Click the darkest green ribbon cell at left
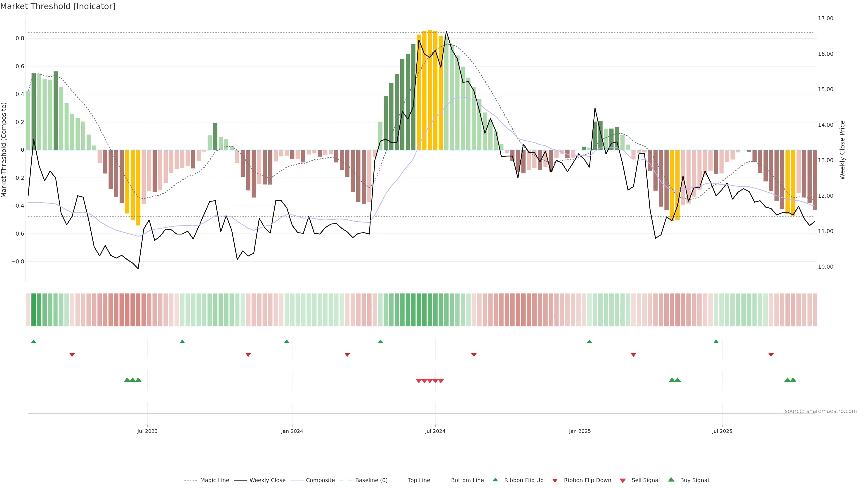The image size is (868, 488). [33, 310]
